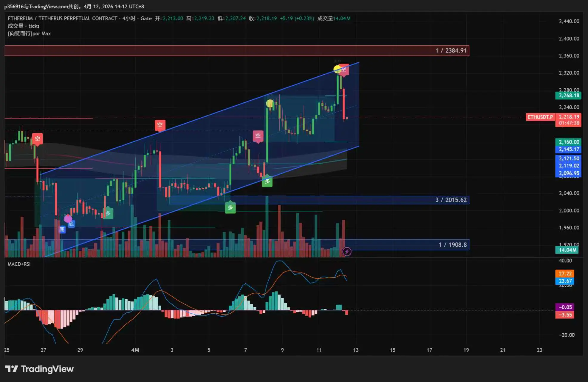Click the 4小时 timeframe label
This screenshot has width=588, height=382.
coord(129,19)
